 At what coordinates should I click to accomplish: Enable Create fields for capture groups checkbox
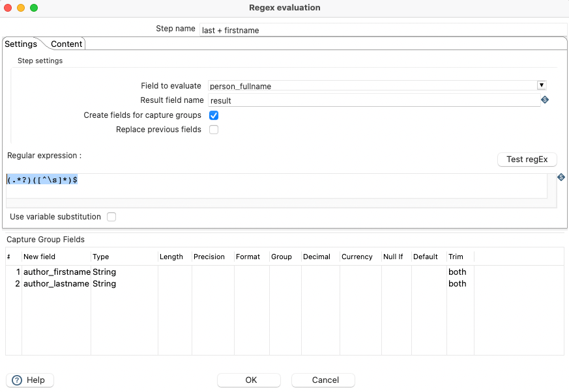(x=214, y=115)
